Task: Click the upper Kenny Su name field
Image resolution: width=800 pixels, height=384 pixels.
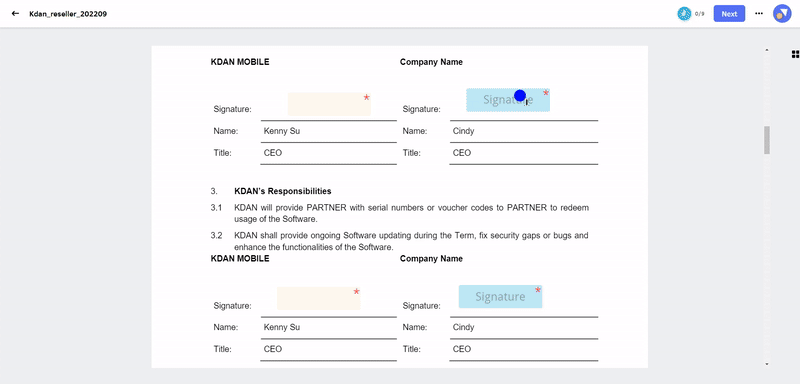Action: [329, 132]
